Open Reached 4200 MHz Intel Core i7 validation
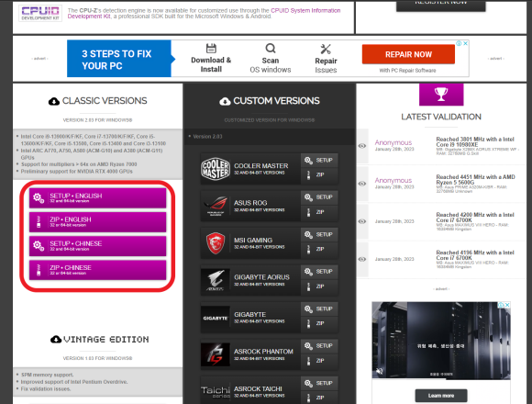The height and width of the screenshot is (404, 532). coord(475,218)
